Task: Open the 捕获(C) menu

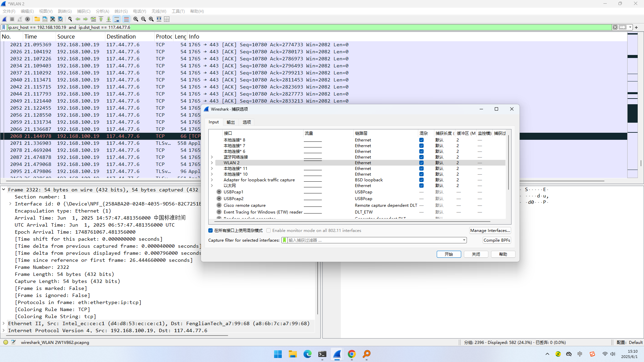Action: (x=84, y=11)
